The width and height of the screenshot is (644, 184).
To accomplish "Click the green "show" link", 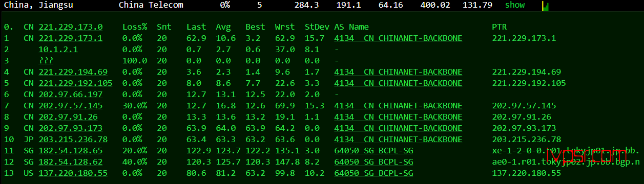I will (x=515, y=5).
